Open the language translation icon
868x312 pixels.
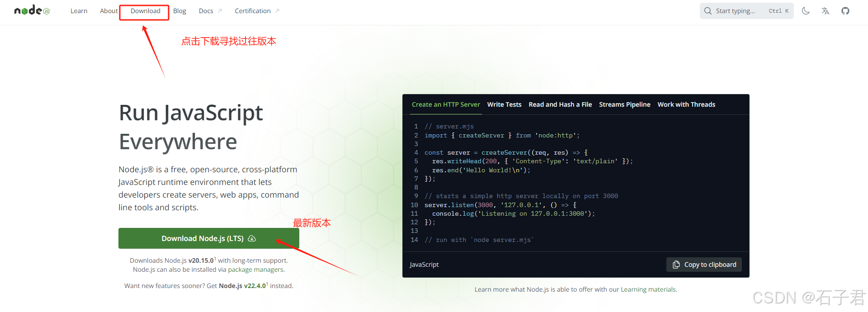click(826, 11)
